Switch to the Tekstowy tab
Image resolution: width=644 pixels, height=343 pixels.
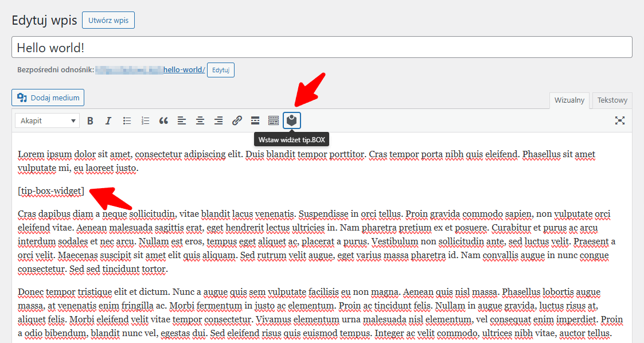[611, 100]
